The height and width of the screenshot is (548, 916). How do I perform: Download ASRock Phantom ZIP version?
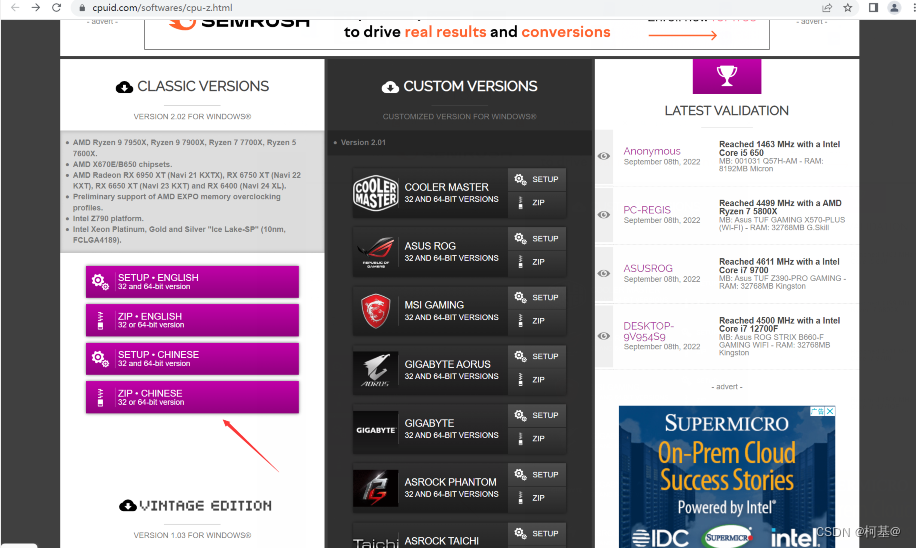[x=537, y=498]
